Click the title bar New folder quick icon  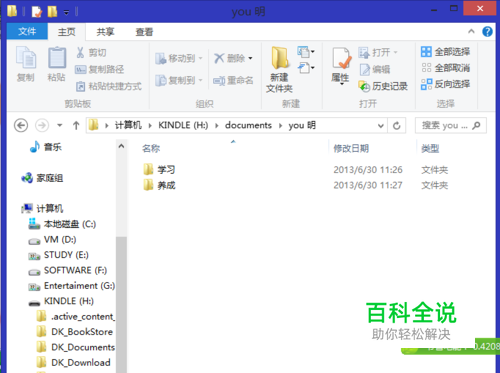(x=52, y=11)
